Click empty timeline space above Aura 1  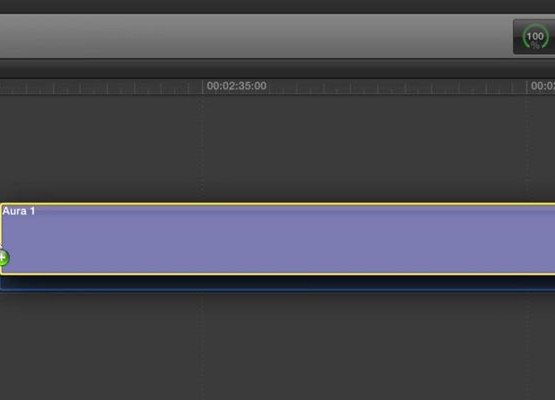[x=278, y=149]
